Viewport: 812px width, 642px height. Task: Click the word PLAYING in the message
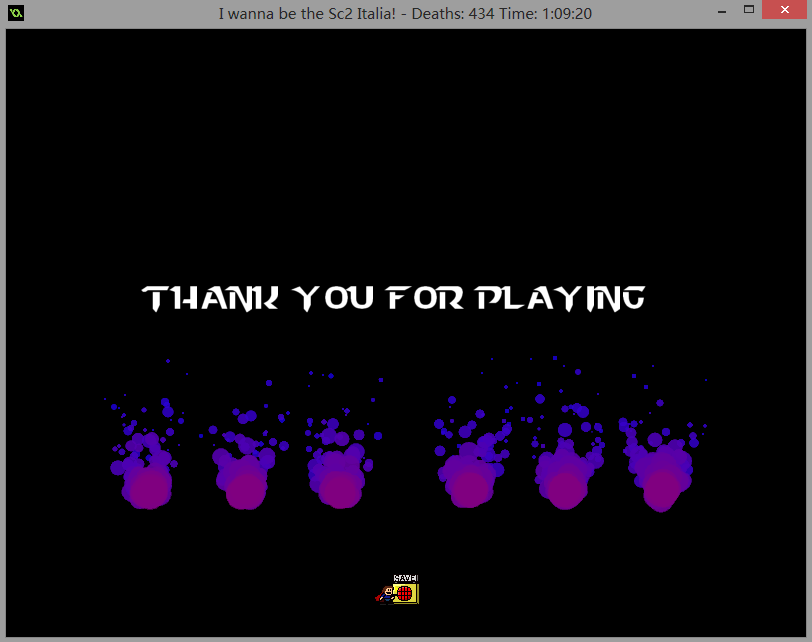(x=559, y=298)
